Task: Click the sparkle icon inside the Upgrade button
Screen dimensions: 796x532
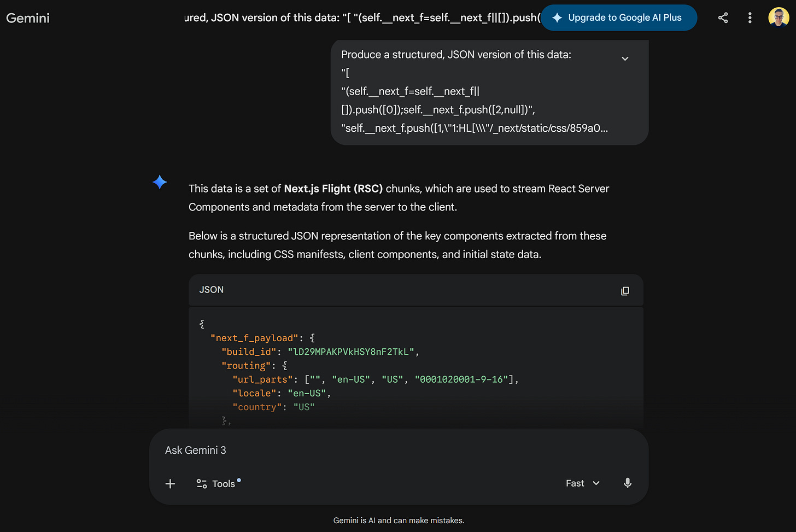Action: (557, 17)
